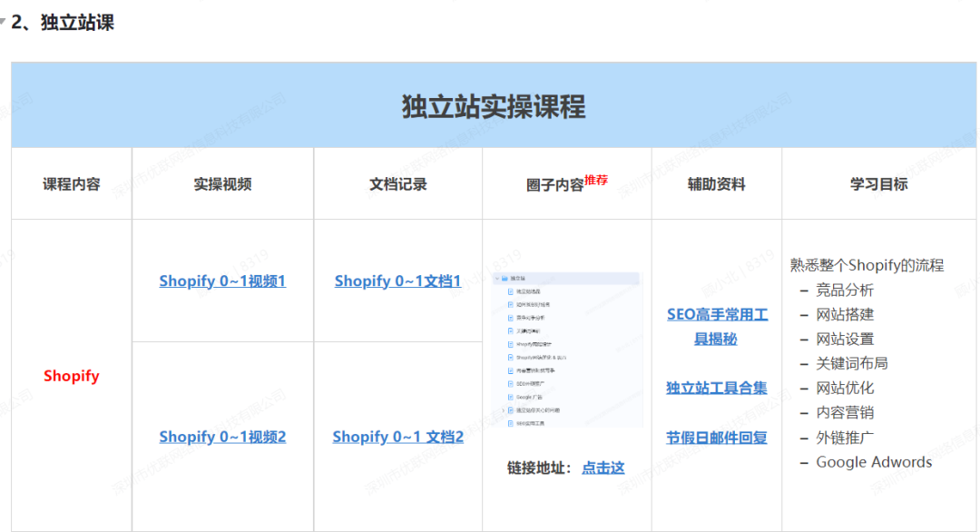Click the 外链推广 list item

tap(845, 438)
